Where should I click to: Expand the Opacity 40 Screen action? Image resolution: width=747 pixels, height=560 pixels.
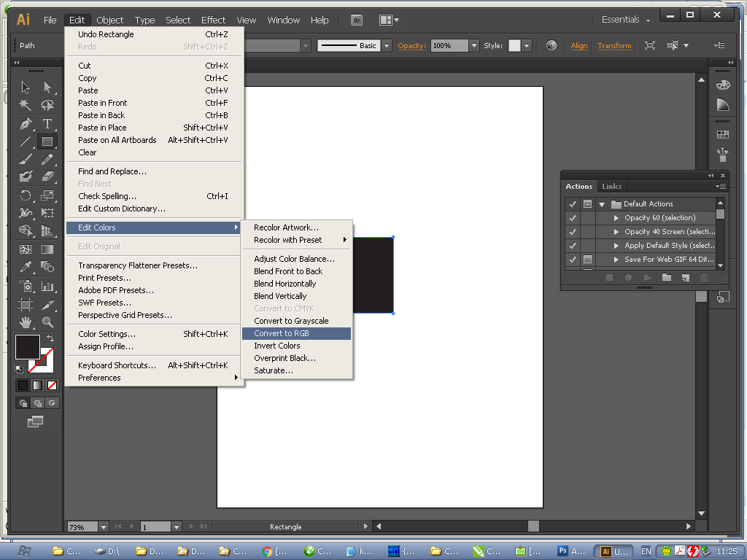point(616,231)
